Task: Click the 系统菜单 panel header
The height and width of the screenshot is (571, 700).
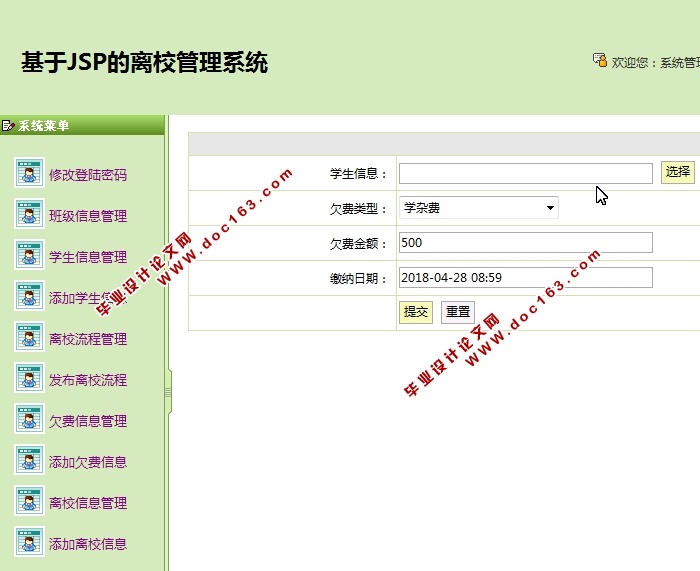Action: coord(82,125)
